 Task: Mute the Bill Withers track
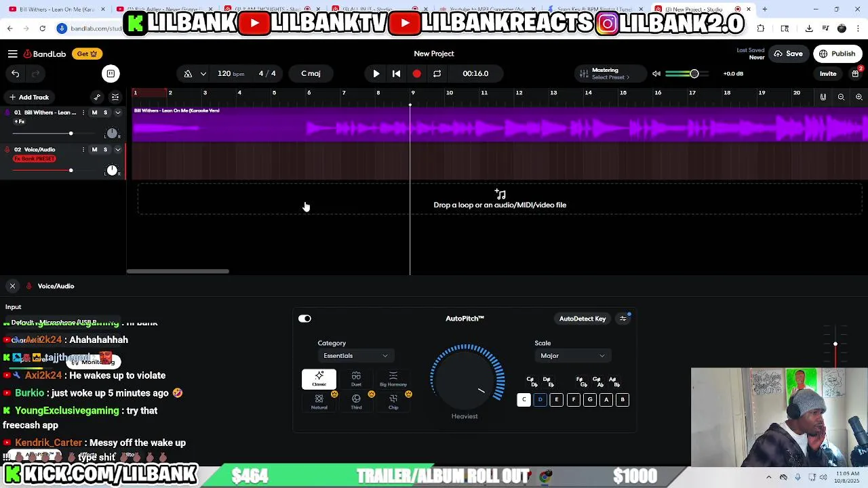coord(94,113)
